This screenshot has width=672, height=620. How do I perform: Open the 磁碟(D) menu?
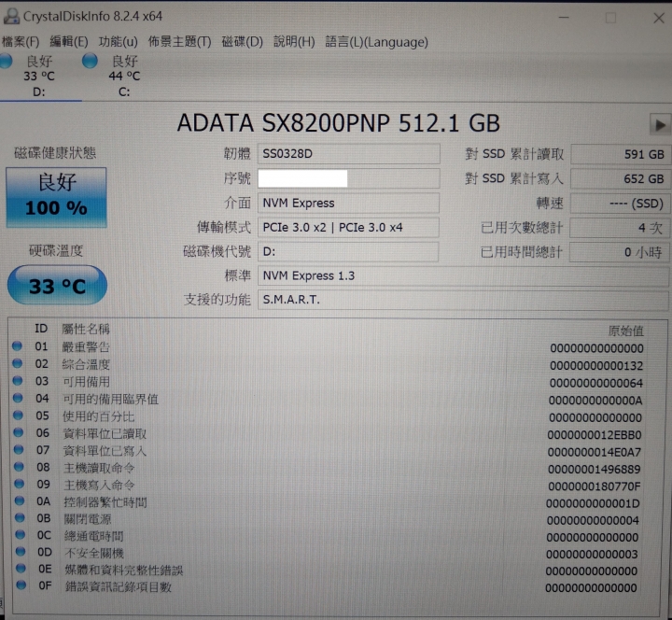(242, 42)
